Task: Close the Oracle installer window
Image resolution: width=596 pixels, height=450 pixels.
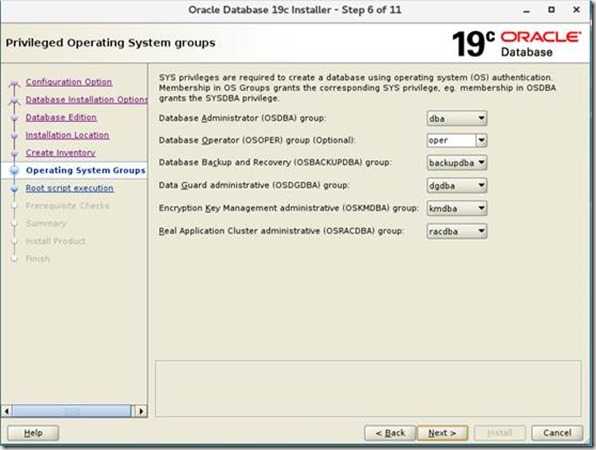Action: (576, 10)
